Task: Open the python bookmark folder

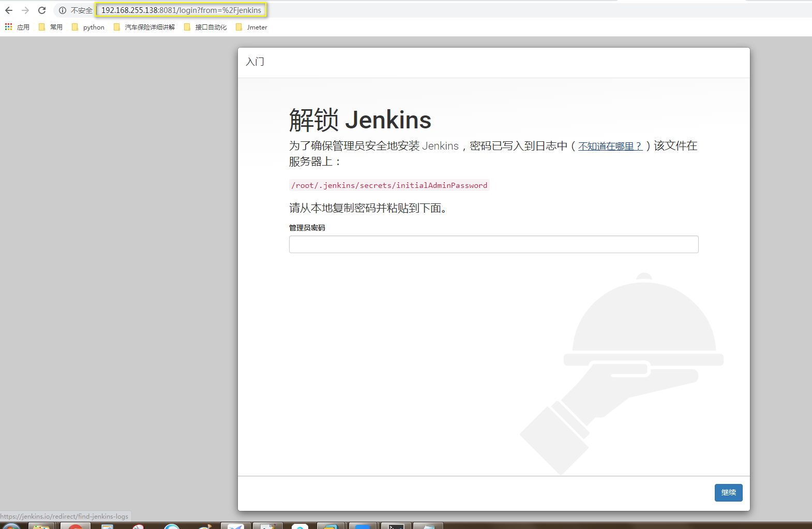Action: click(x=88, y=27)
